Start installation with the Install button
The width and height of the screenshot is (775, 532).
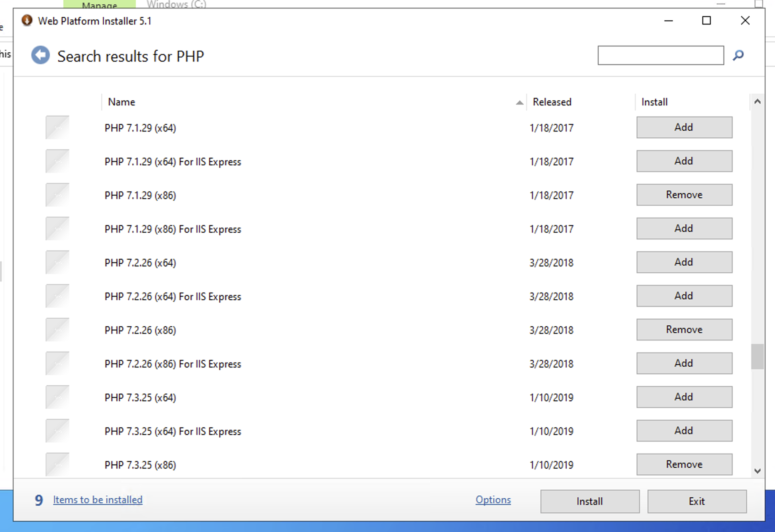pyautogui.click(x=590, y=501)
